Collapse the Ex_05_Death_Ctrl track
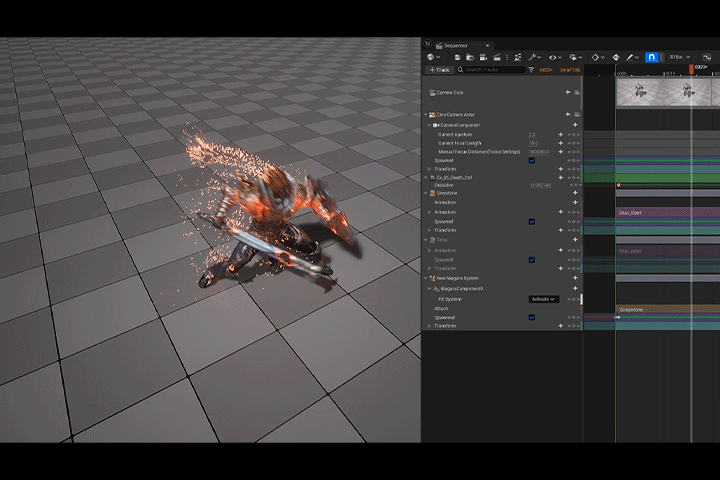 (426, 177)
